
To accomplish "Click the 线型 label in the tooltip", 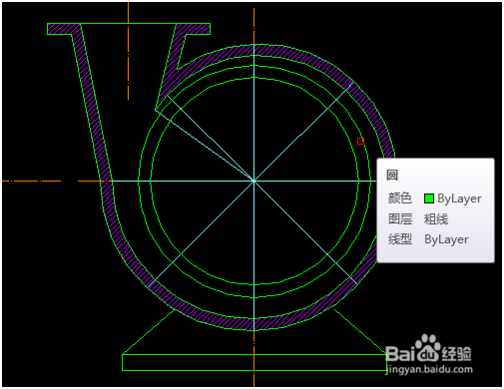I will coord(400,239).
